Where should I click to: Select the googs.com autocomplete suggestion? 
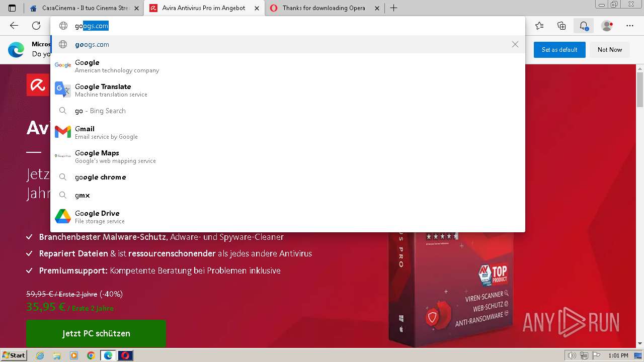click(x=288, y=44)
